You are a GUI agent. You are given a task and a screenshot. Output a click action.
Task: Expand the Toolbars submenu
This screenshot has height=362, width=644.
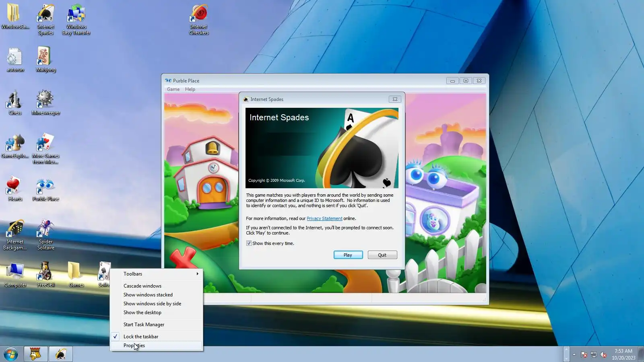pos(157,274)
